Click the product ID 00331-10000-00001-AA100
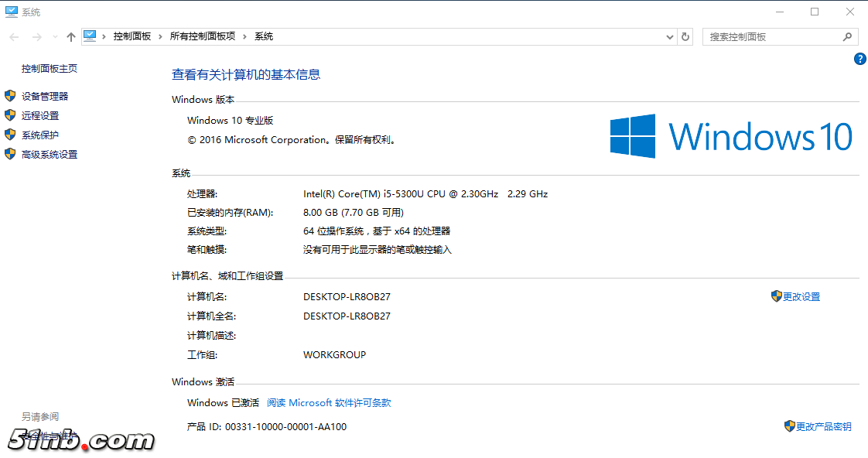The height and width of the screenshot is (458, 868). (x=285, y=426)
